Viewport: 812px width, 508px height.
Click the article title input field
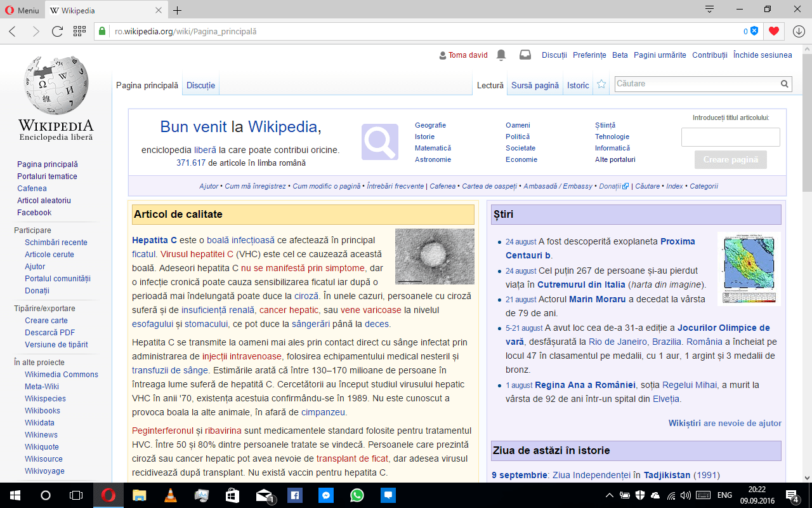coord(730,137)
